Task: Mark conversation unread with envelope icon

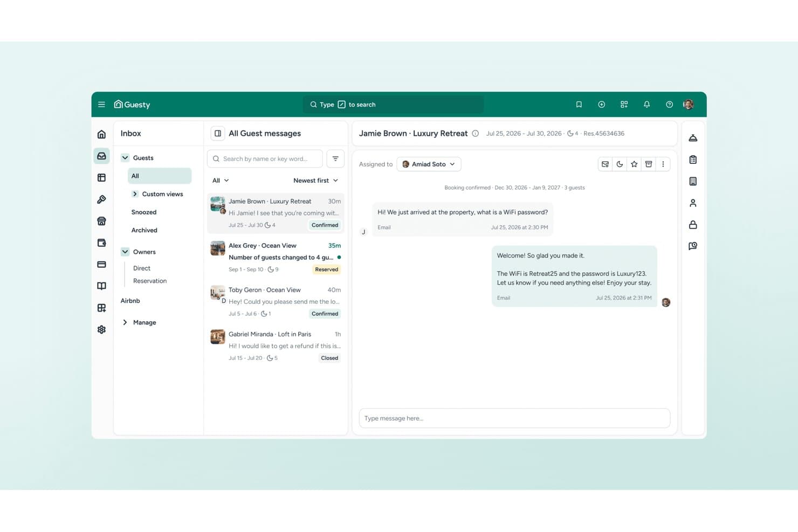Action: coord(606,164)
